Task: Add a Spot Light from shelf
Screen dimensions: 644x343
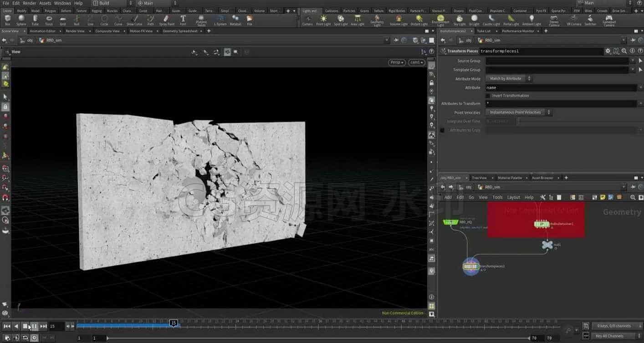Action: [341, 20]
